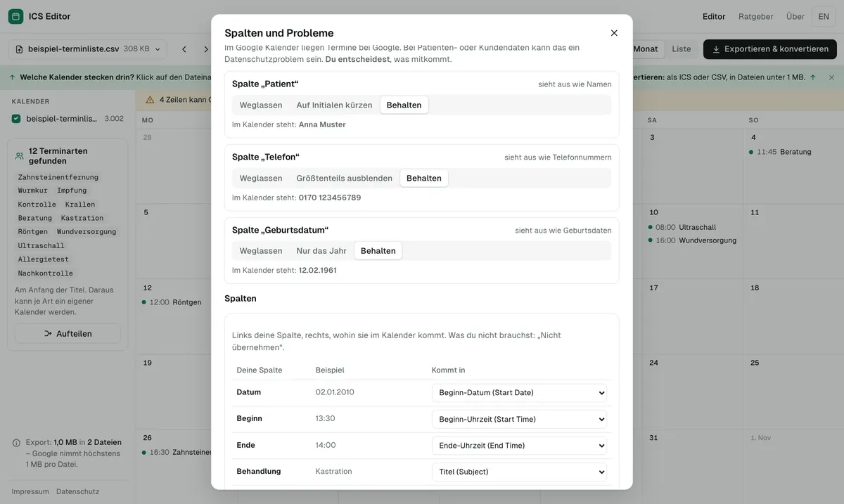Image resolution: width=844 pixels, height=504 pixels.
Task: Toggle the beispiel-terminliste calendar checkbox
Action: (16, 119)
